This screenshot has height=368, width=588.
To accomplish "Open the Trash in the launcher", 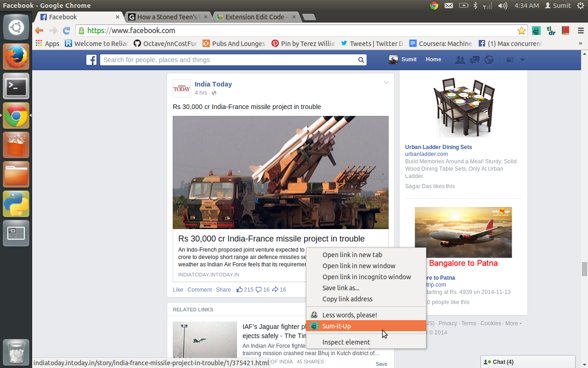I will coord(16,353).
